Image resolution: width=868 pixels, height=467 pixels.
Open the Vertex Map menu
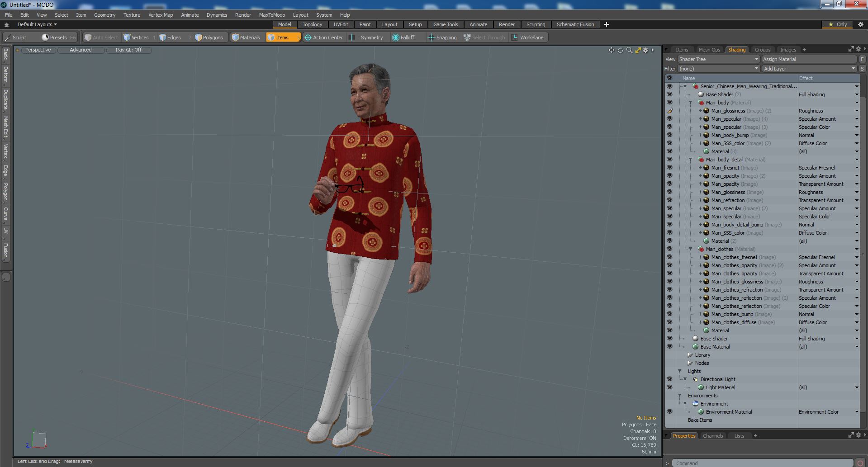click(161, 15)
